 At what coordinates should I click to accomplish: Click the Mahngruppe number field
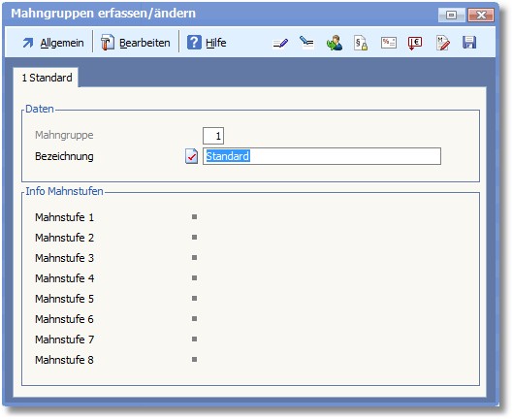213,136
